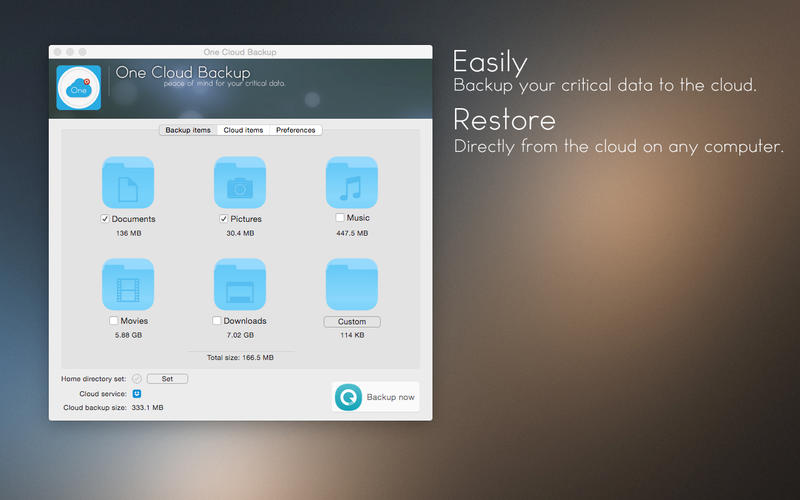Switch to the Cloud items tab
The width and height of the screenshot is (800, 500).
[243, 130]
